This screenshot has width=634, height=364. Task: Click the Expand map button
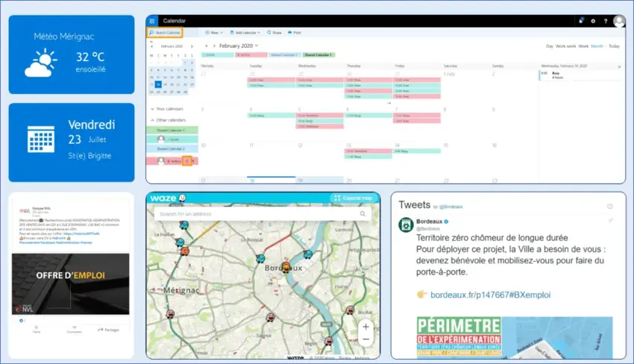click(355, 198)
